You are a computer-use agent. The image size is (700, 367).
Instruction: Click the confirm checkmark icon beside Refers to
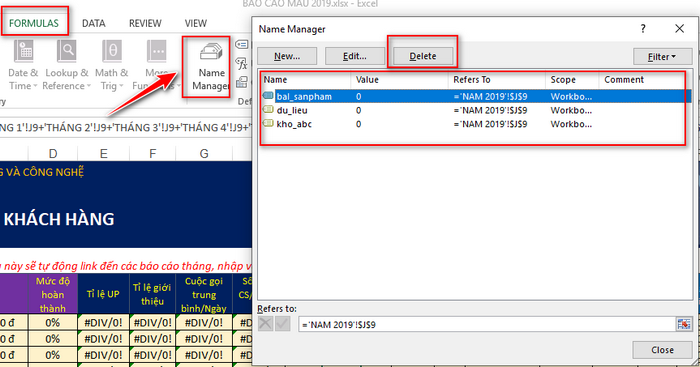coord(282,324)
